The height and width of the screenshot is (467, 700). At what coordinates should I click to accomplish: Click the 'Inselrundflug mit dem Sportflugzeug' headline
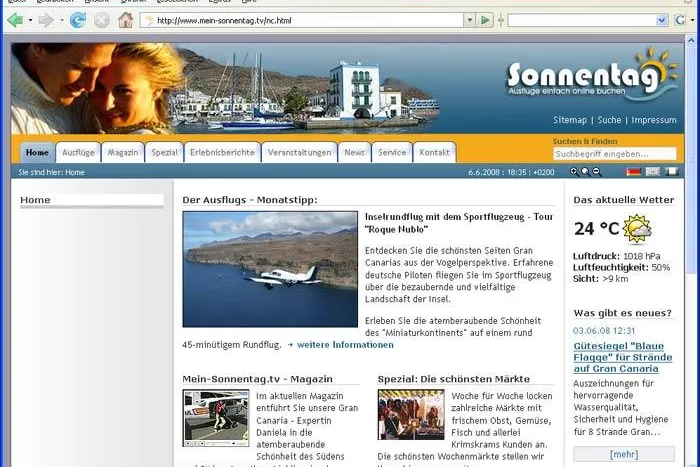[459, 223]
